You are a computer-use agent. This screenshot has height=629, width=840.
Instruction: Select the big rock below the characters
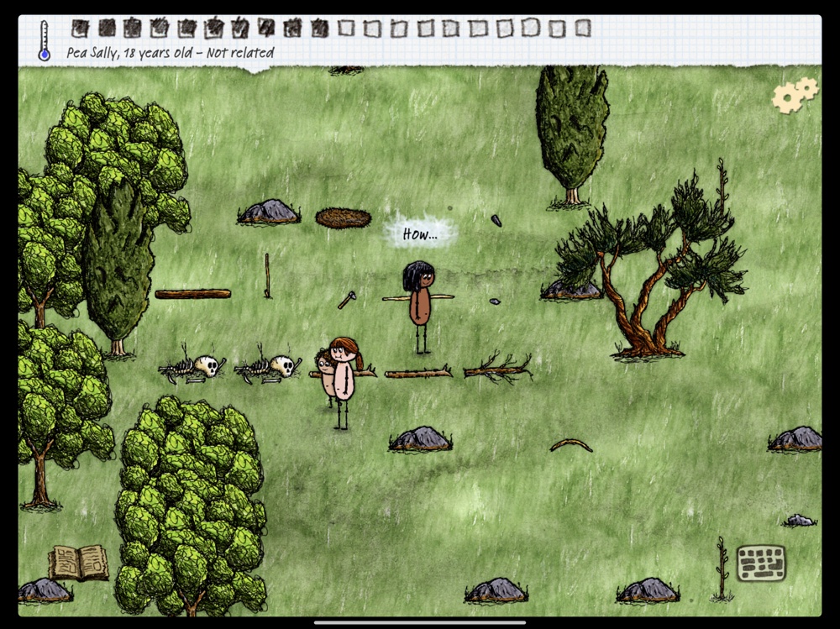click(420, 438)
